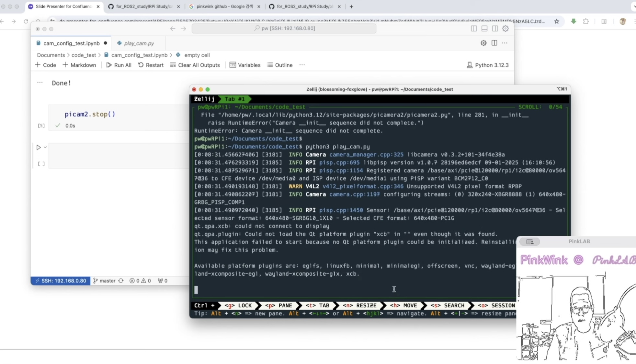Select Python 3.12.3 kernel picker

click(x=487, y=65)
